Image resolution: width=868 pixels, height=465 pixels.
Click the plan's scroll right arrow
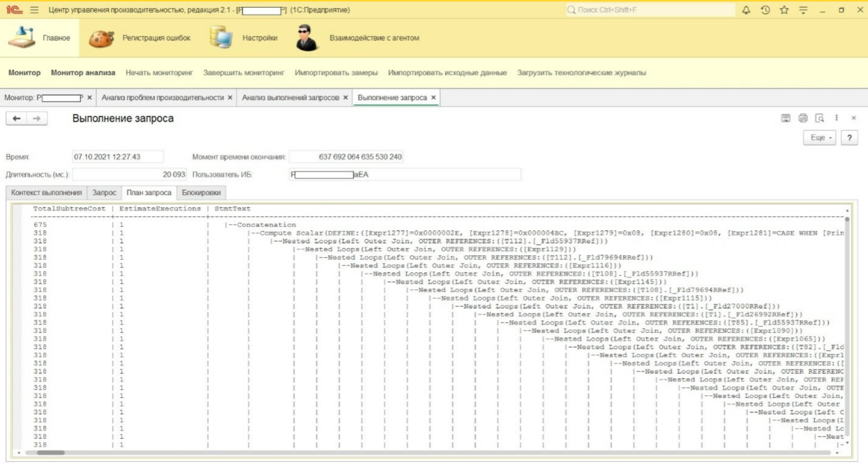tap(837, 453)
